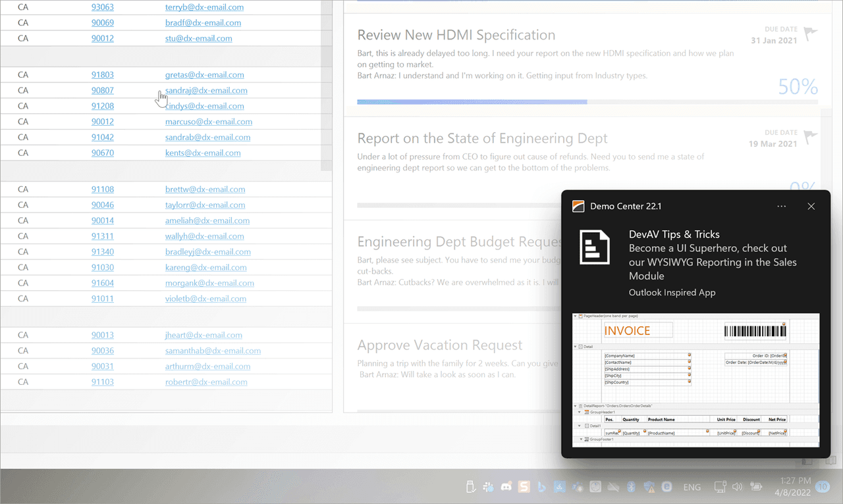
Task: Open email link taylorr@dx-email.com
Action: (x=205, y=205)
